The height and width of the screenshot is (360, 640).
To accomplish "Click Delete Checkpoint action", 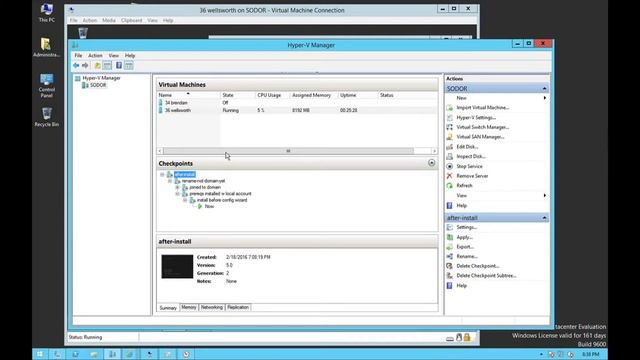I will coord(478,266).
